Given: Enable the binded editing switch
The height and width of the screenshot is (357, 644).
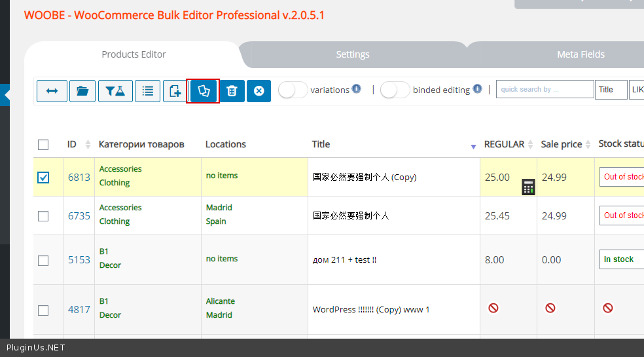Looking at the screenshot, I should (x=395, y=90).
